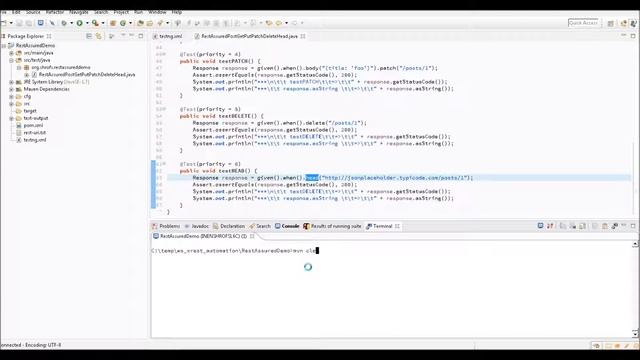Minimize the Terminal bottom panel
The image size is (640, 360).
[x=624, y=226]
